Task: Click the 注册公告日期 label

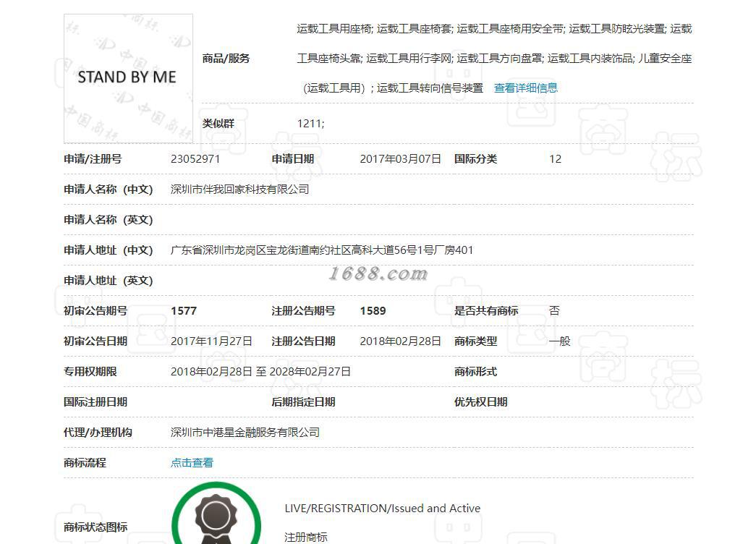Action: coord(303,341)
